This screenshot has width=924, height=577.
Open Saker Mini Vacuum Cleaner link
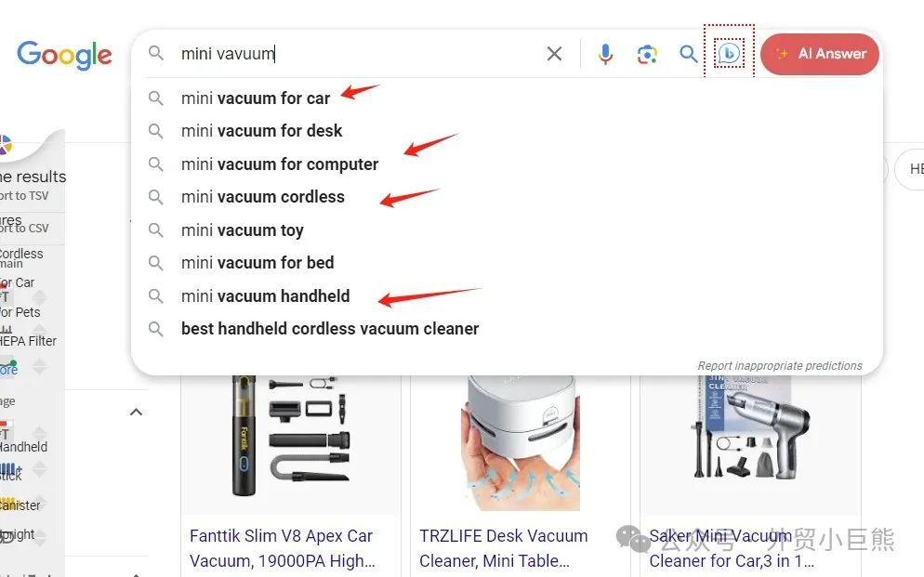tap(731, 548)
